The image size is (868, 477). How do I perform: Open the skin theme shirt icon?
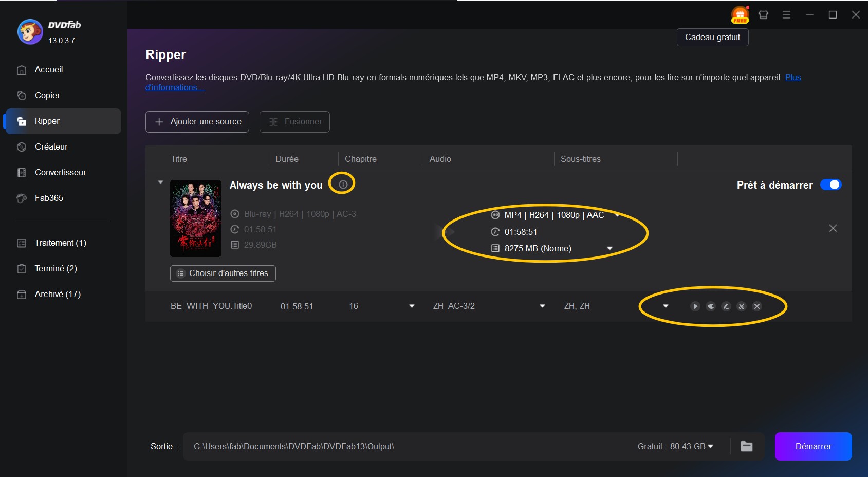click(x=763, y=15)
